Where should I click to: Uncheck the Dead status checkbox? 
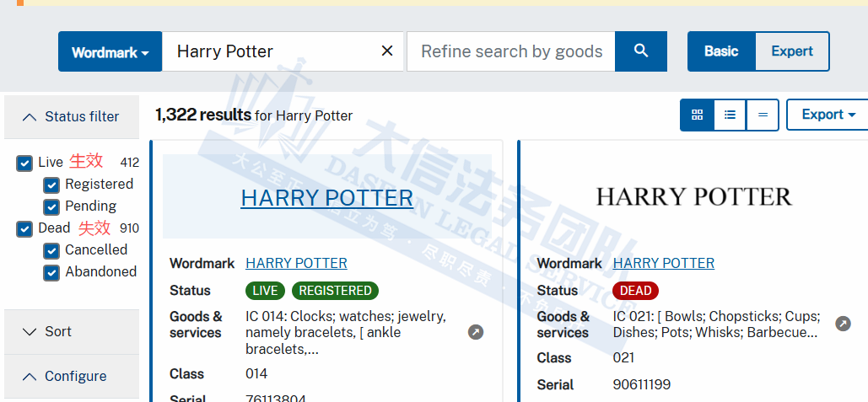point(24,229)
